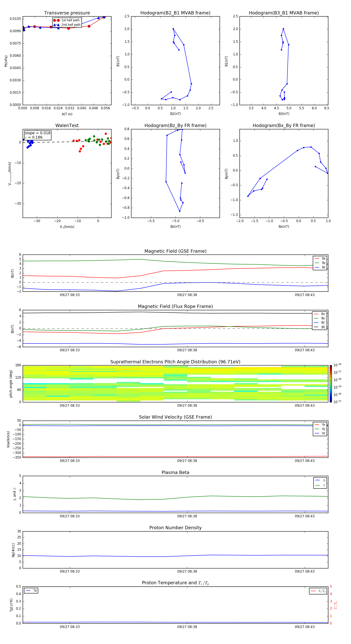Click the '2nd half path' legend entry
The width and height of the screenshot is (351, 644).
coord(67,25)
